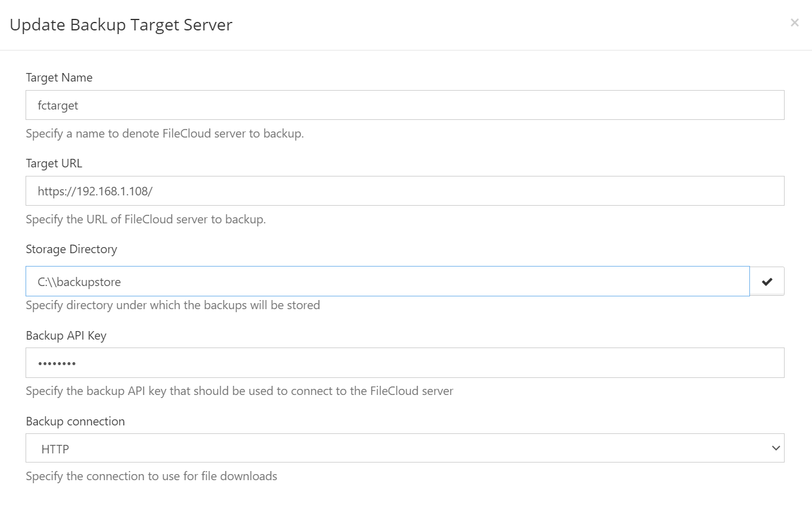Click help text about connection for file downloads

[x=151, y=476]
